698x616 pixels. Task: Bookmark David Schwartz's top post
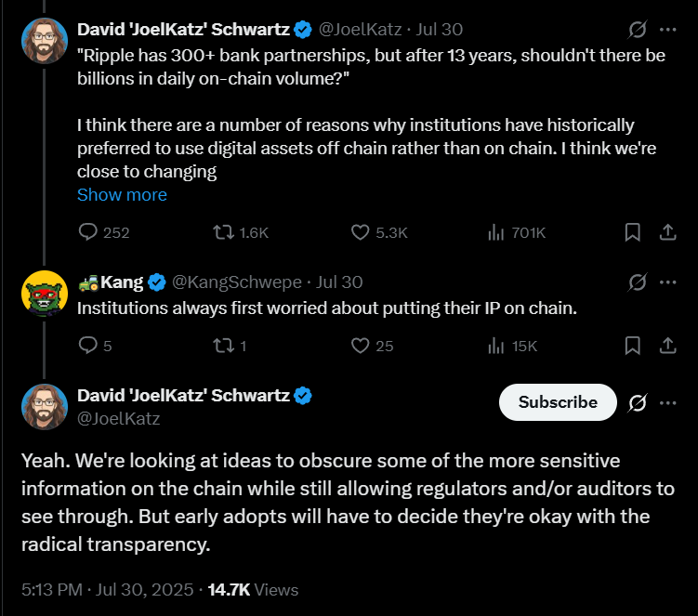[x=632, y=231]
